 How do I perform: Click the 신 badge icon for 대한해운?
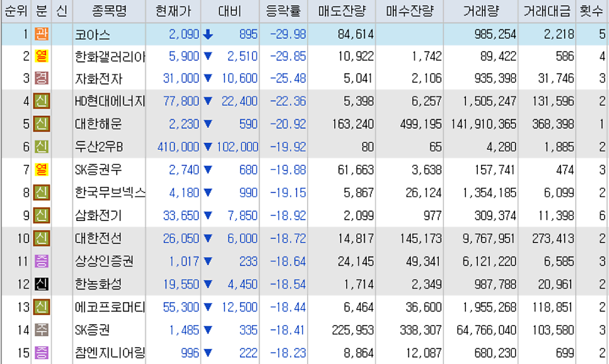coord(42,124)
